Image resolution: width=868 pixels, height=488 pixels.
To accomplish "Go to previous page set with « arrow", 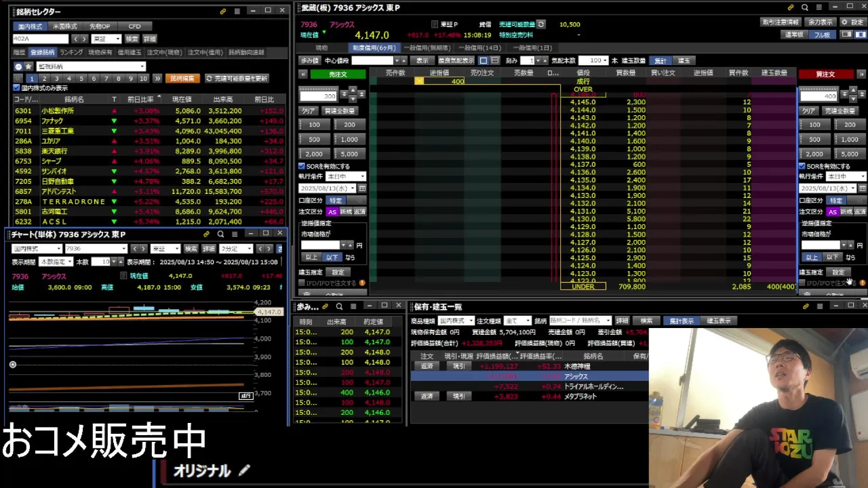I will (18, 79).
